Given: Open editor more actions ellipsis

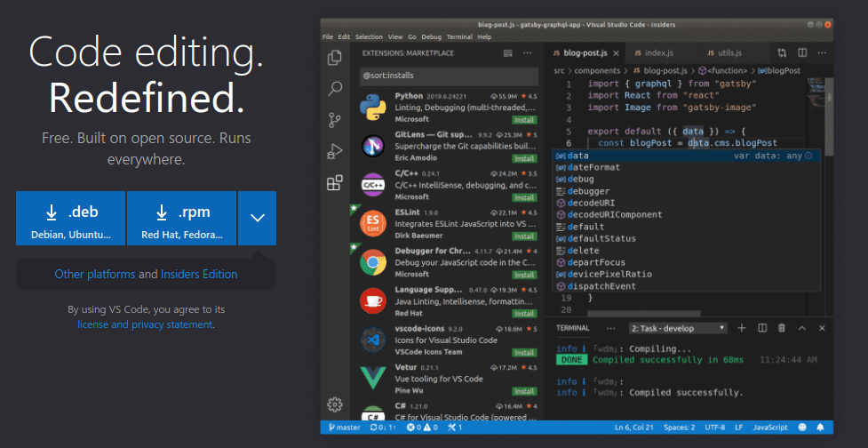Looking at the screenshot, I should coord(822,53).
